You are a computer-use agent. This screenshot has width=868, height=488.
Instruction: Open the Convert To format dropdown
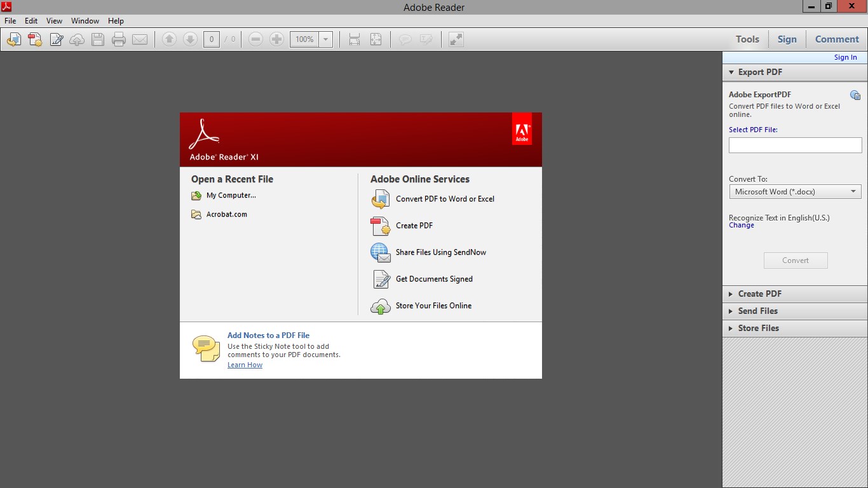(x=795, y=192)
